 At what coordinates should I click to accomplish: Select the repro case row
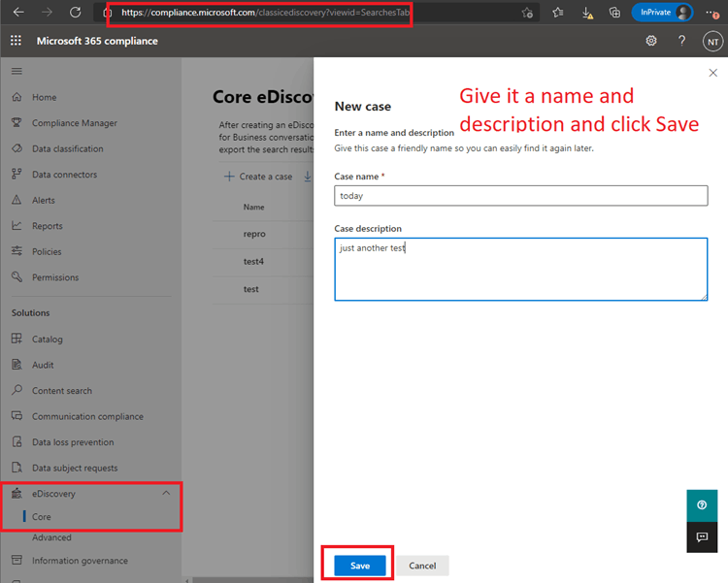[x=263, y=234]
